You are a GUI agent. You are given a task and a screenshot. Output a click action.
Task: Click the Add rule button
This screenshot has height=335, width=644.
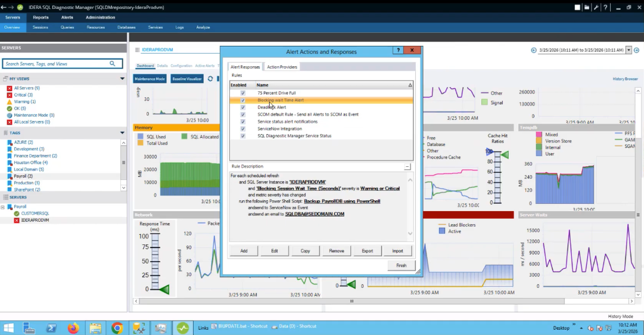(244, 251)
